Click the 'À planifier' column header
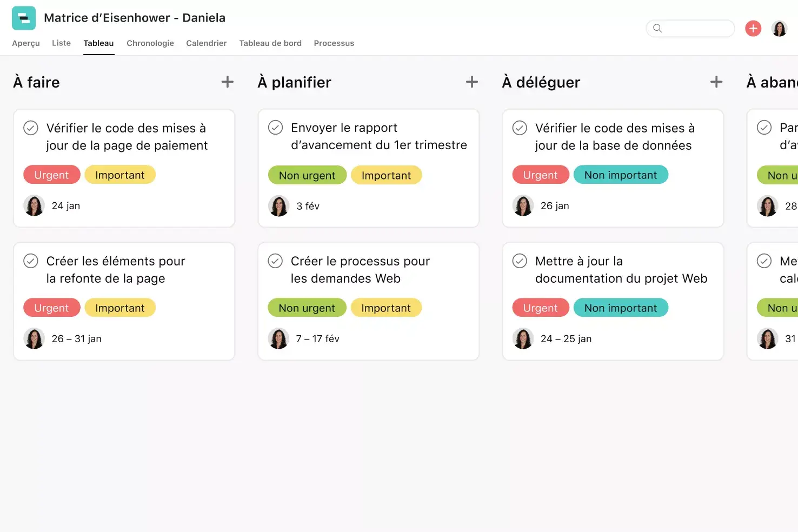Screen dimensions: 798x532 point(295,82)
